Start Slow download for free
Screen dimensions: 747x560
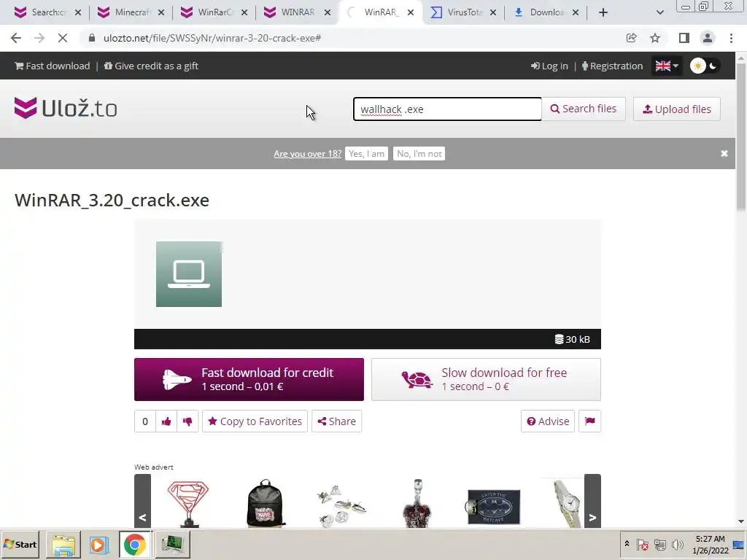(x=486, y=379)
